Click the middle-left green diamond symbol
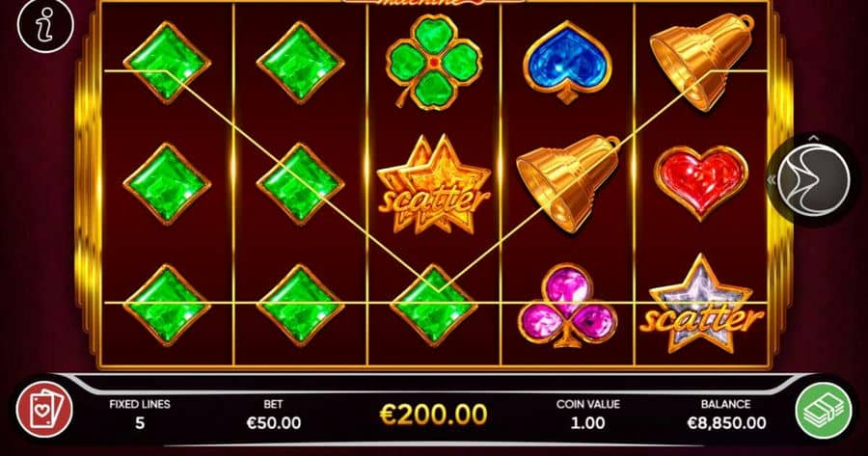Viewport: 868px width, 456px height. (167, 184)
